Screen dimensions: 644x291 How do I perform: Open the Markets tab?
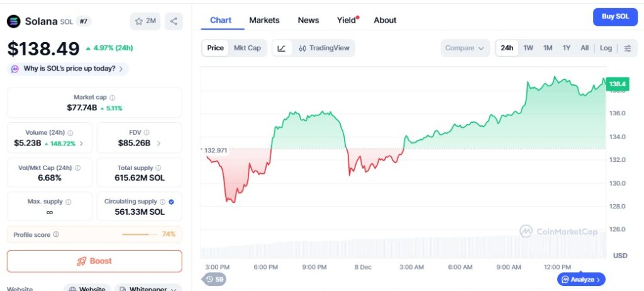[265, 20]
